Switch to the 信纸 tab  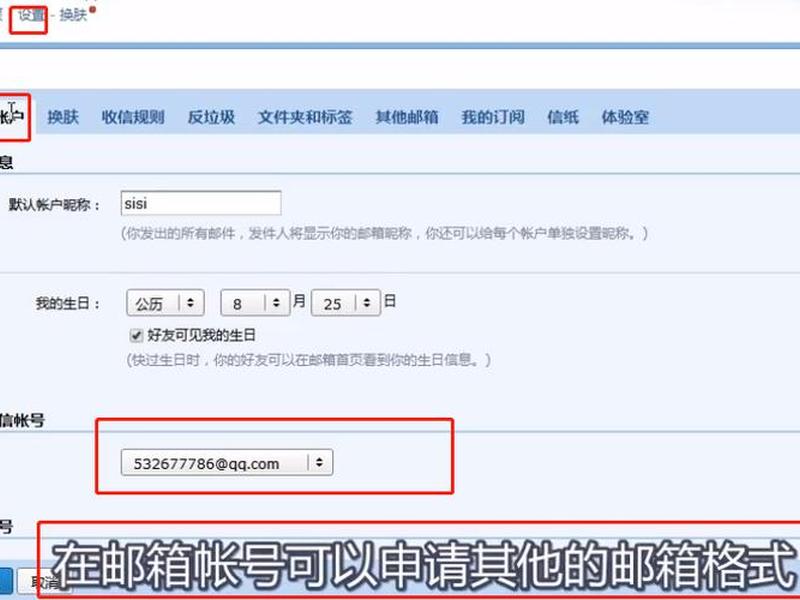pyautogui.click(x=563, y=117)
